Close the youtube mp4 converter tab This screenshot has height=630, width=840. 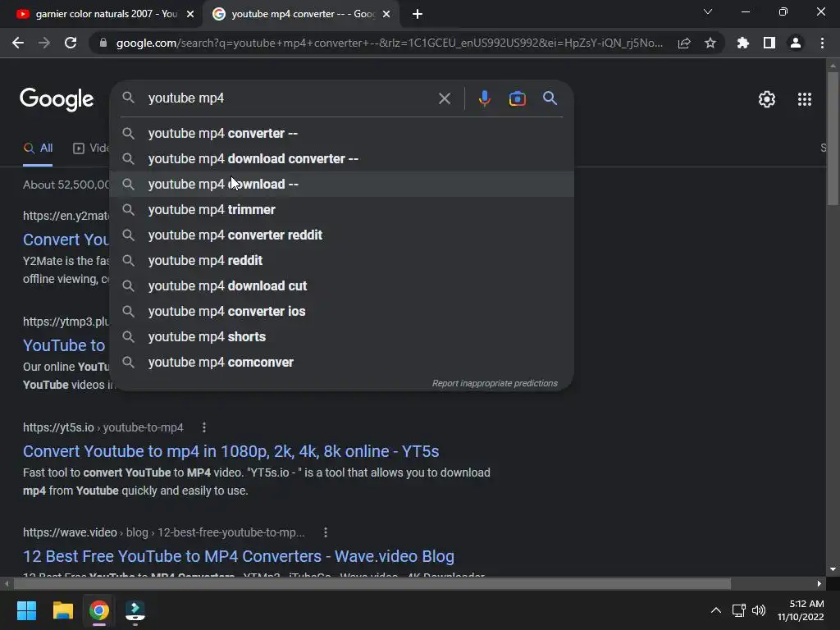click(386, 14)
